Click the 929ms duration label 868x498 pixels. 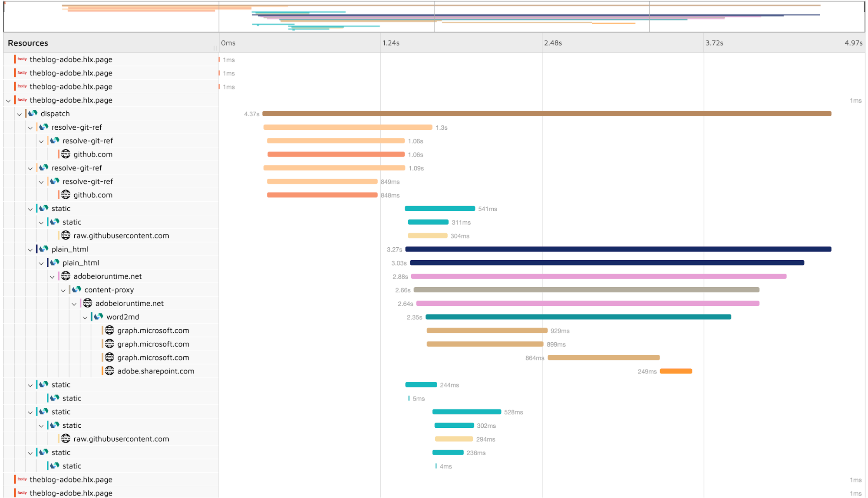[x=560, y=331]
